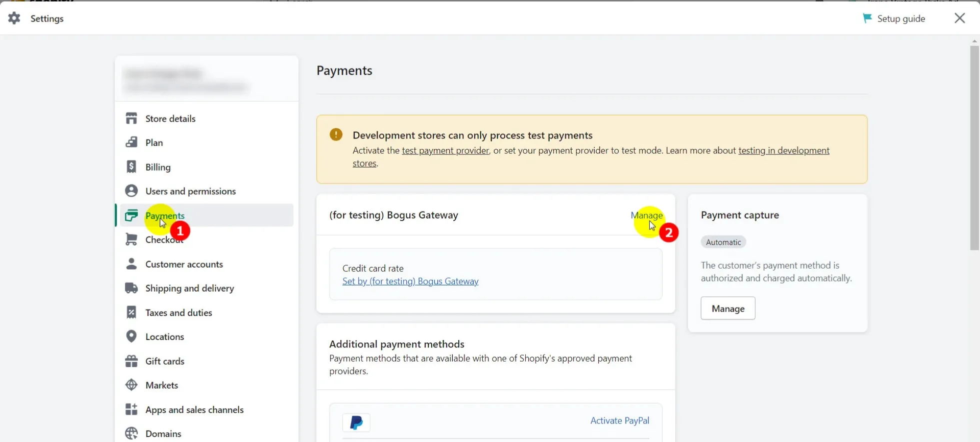980x442 pixels.
Task: Click Manage button under Payment capture
Action: point(728,308)
